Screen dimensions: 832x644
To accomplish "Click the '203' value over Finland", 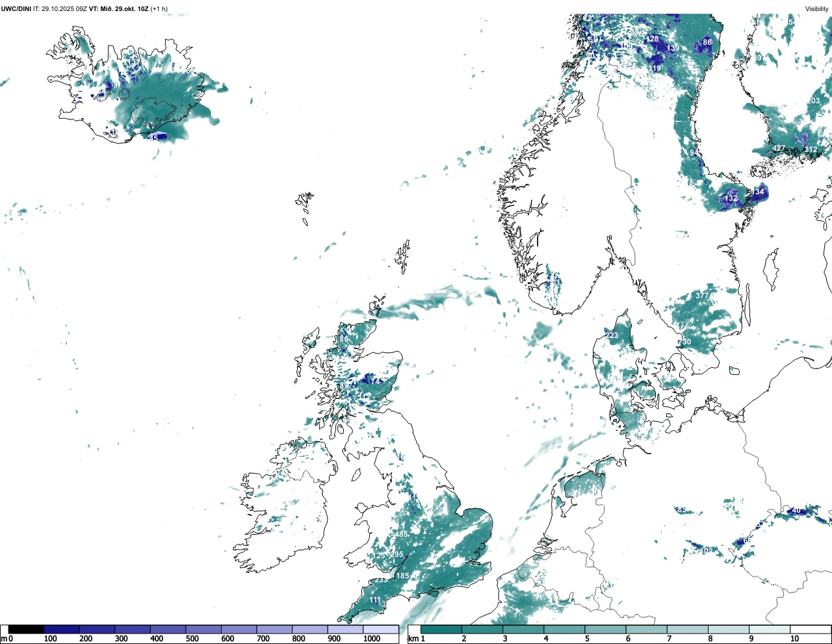I will coord(814,101).
